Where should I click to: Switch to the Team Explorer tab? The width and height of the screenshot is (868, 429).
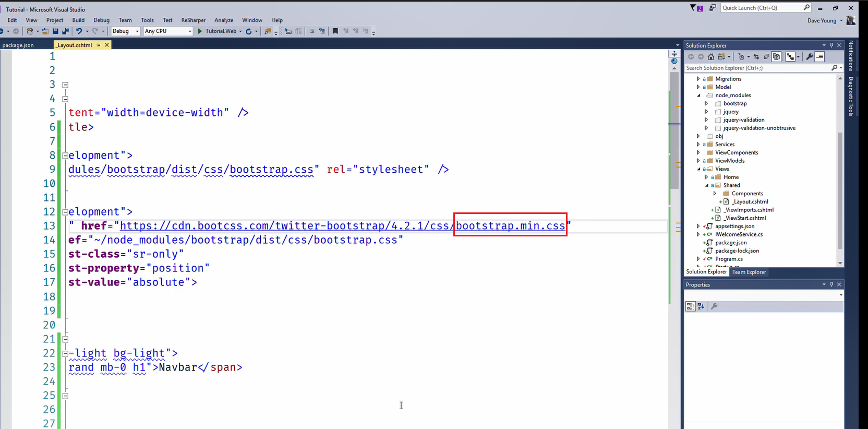749,272
